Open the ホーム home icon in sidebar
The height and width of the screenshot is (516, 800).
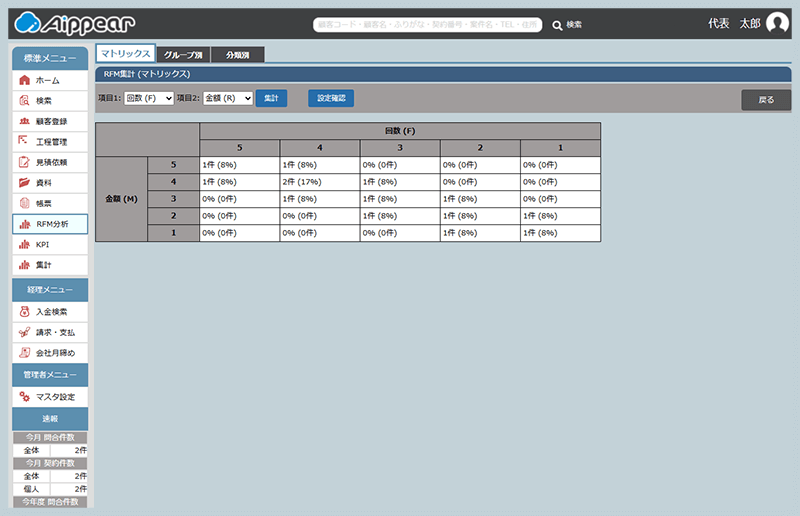25,80
